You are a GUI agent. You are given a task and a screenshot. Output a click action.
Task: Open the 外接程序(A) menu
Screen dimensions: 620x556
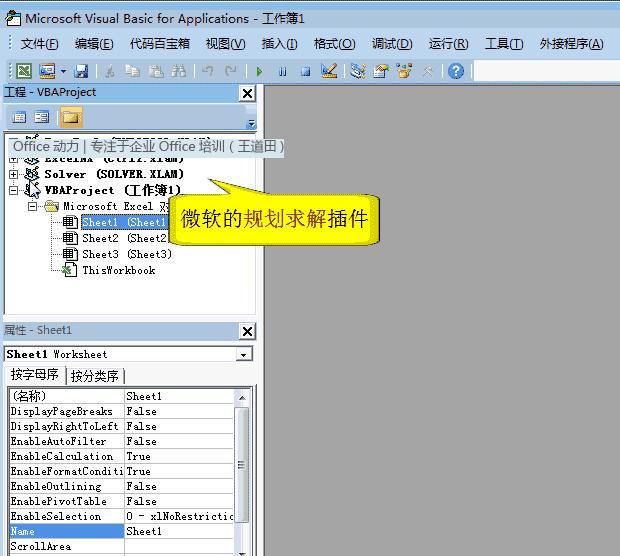coord(572,43)
